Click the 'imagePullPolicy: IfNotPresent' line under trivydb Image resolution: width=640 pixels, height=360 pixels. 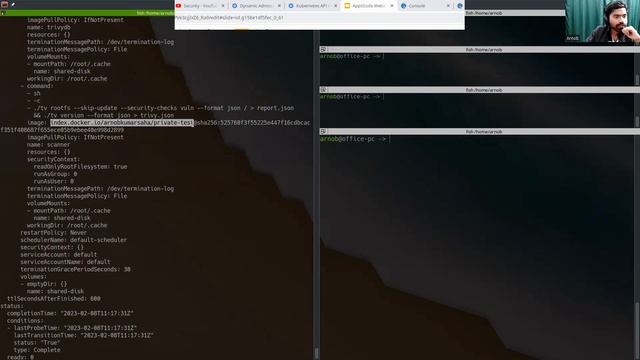point(76,20)
